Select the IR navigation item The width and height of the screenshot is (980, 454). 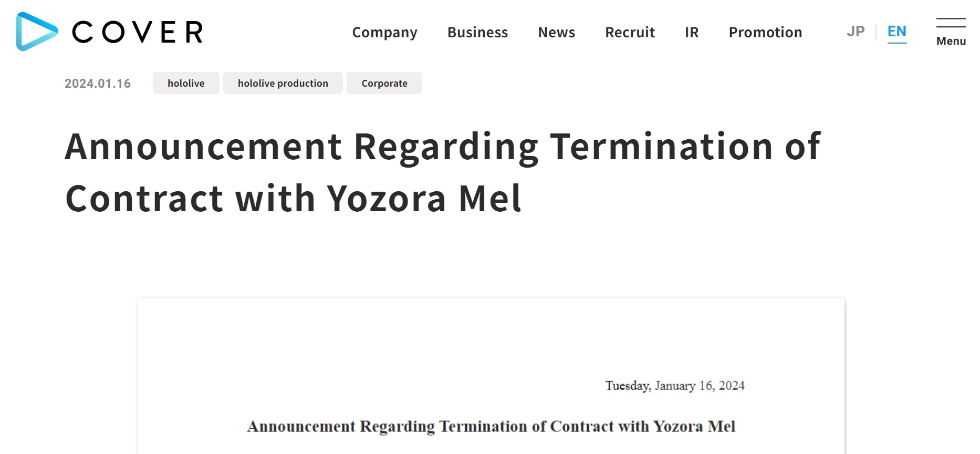tap(692, 33)
